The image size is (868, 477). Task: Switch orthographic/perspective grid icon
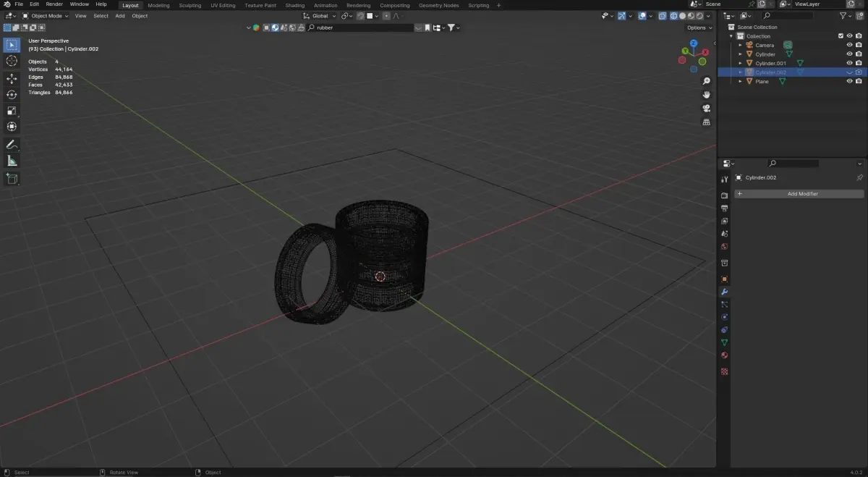(x=707, y=122)
